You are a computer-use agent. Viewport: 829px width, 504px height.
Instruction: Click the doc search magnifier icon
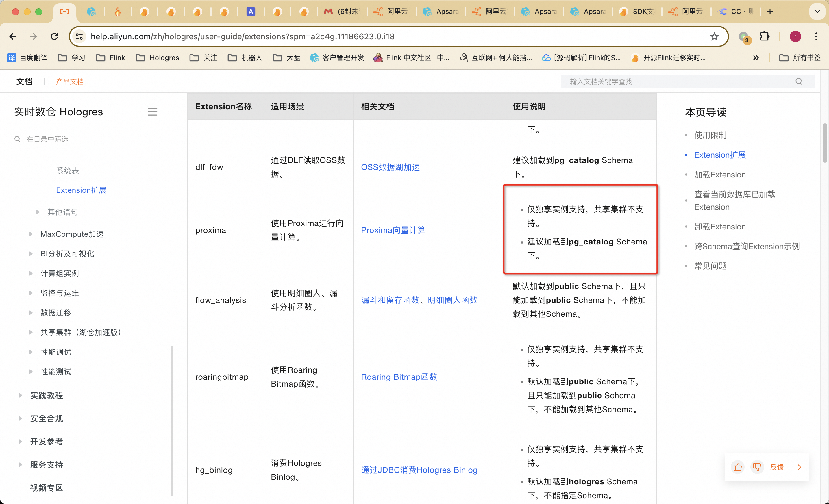[x=799, y=81]
